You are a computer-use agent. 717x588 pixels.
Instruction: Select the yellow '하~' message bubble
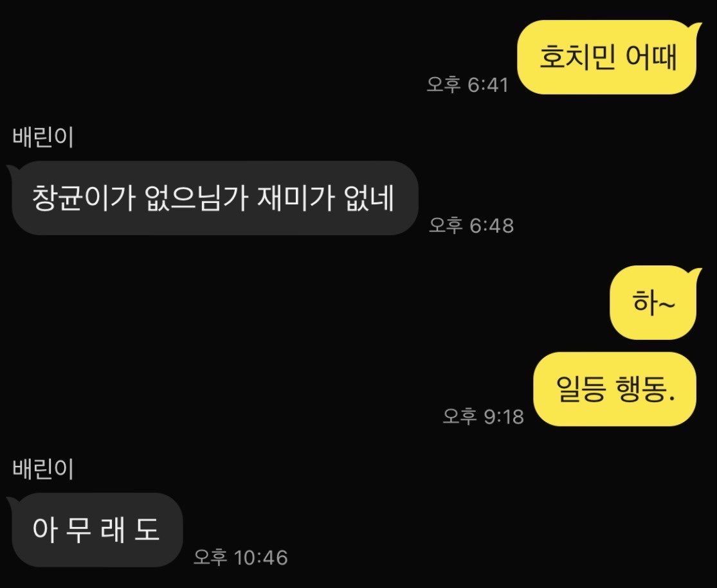pos(654,303)
